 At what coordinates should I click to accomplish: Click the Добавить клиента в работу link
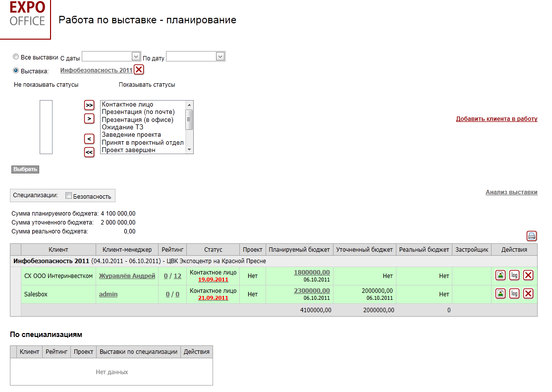click(x=497, y=119)
